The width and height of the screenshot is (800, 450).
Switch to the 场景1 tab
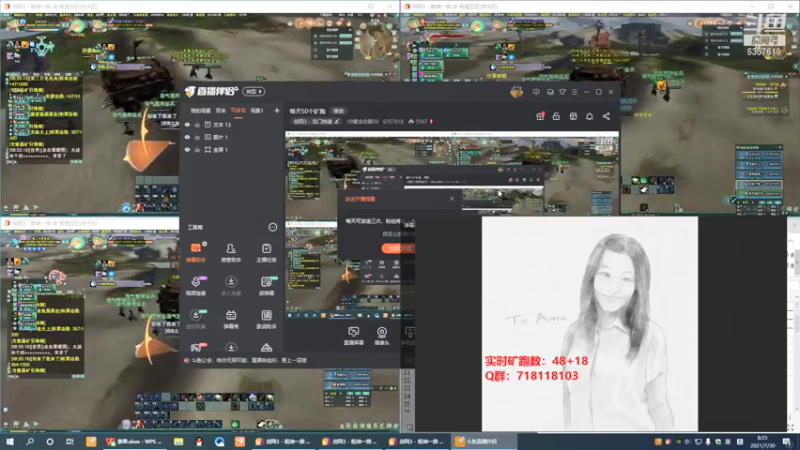(257, 110)
